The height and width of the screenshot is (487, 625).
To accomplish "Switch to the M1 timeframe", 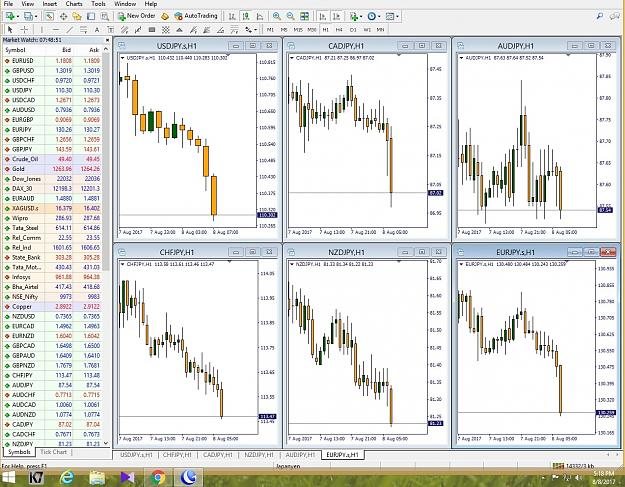I will click(270, 29).
